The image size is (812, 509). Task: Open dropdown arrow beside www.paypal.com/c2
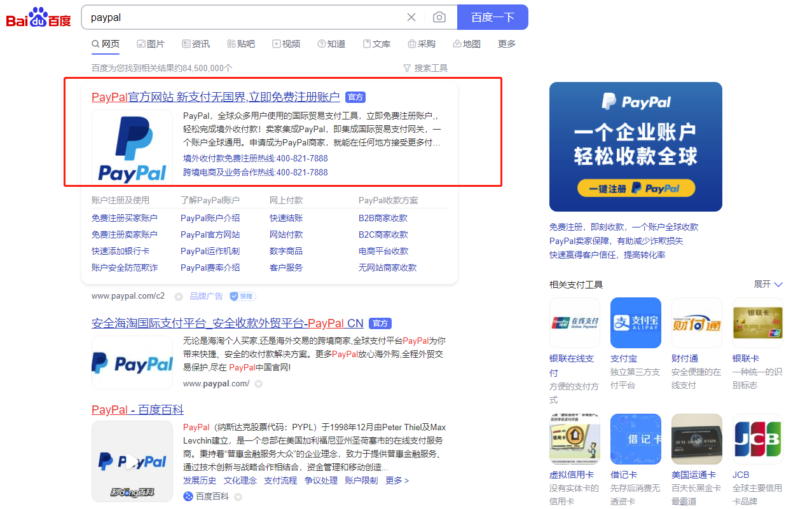[179, 296]
